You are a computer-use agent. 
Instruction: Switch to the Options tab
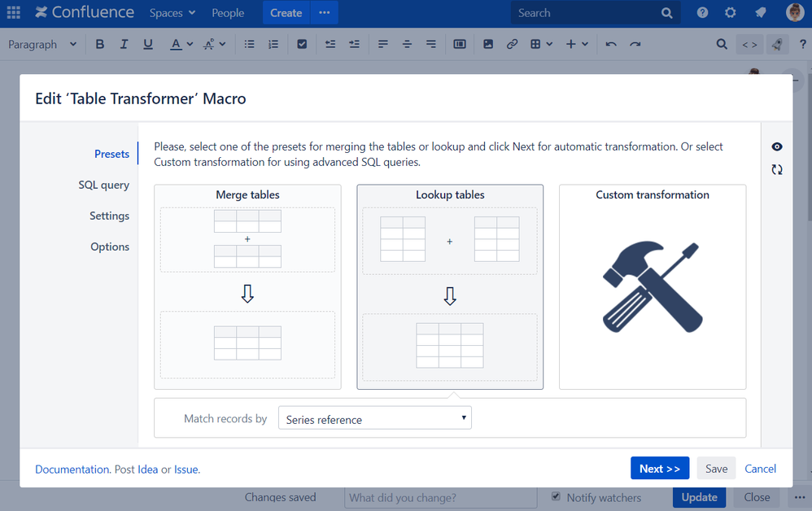coord(110,247)
